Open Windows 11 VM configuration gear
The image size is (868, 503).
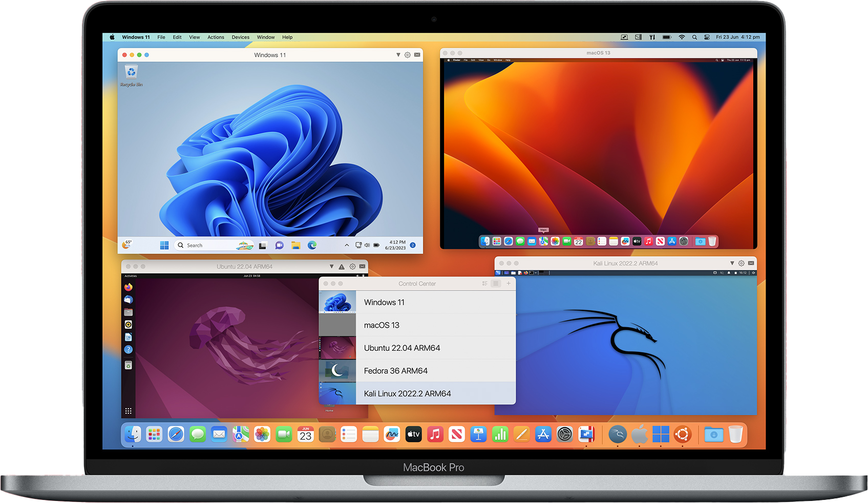click(408, 55)
